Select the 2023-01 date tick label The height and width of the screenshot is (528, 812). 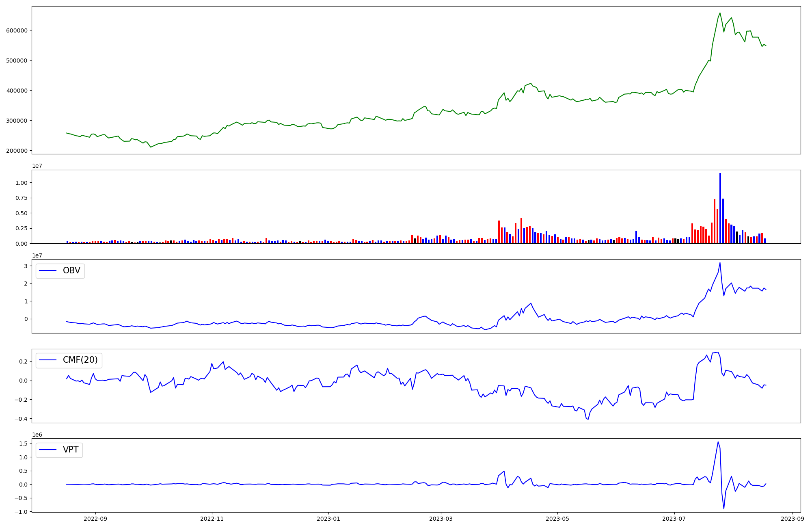point(328,519)
